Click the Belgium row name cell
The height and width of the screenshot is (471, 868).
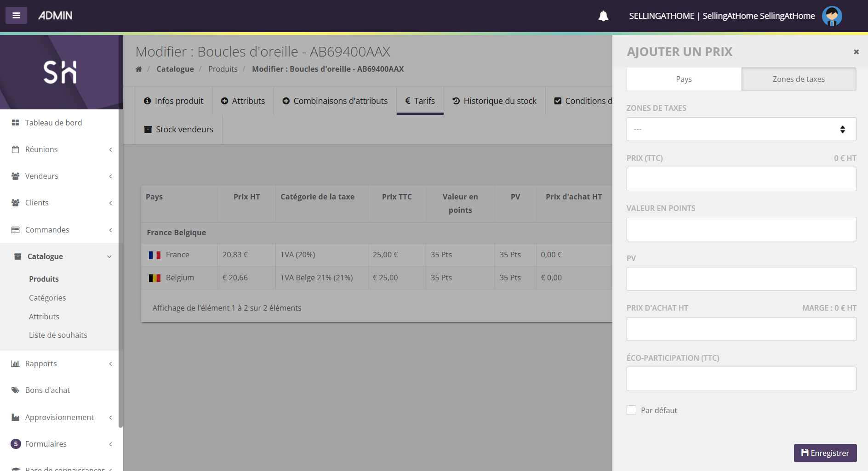(179, 278)
